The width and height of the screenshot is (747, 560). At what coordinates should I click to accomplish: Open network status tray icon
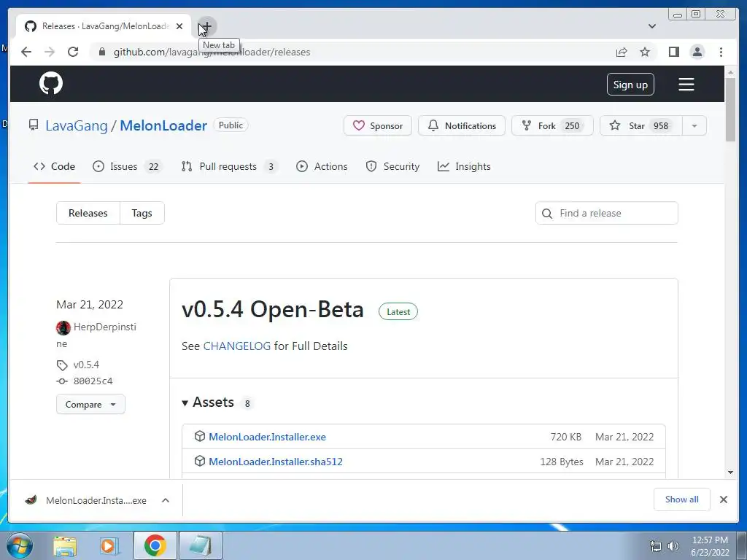[656, 546]
